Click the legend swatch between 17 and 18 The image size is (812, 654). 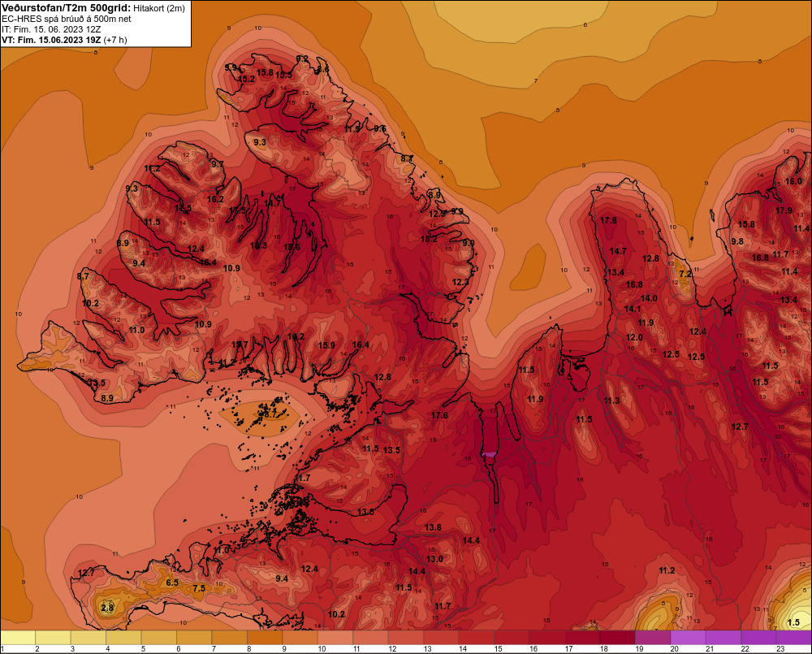[x=581, y=638]
